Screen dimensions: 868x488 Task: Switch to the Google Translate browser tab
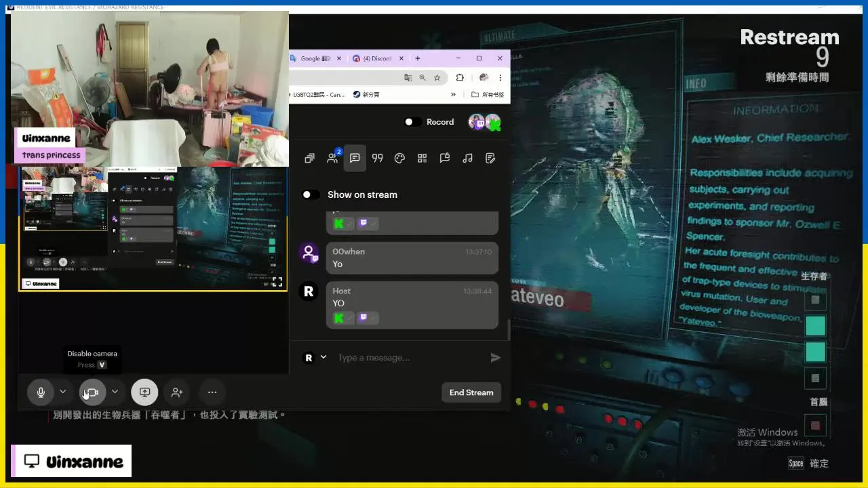pyautogui.click(x=316, y=58)
